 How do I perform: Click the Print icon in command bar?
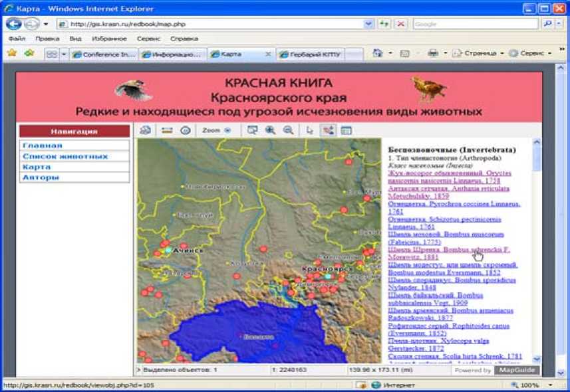point(433,53)
